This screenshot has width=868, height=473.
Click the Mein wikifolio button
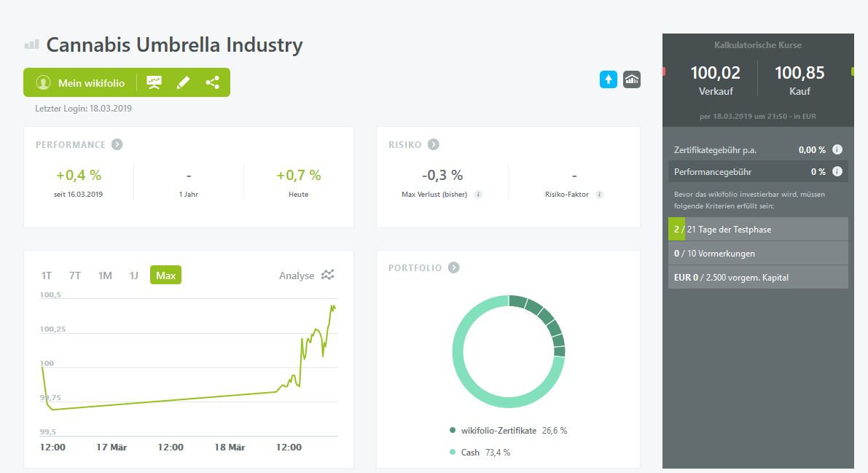pyautogui.click(x=80, y=82)
